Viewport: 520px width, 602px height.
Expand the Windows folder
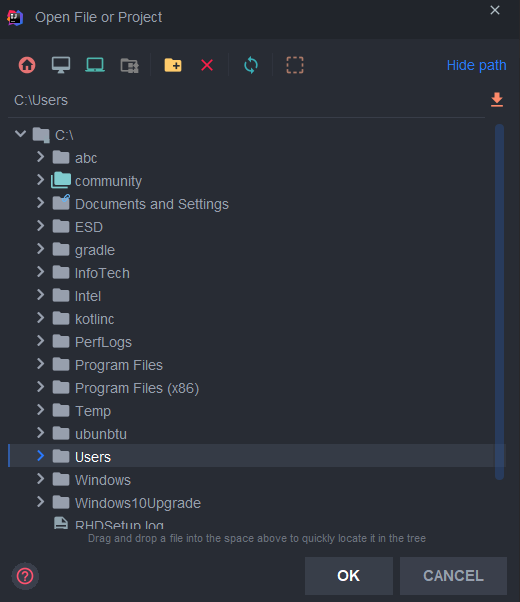(x=40, y=479)
